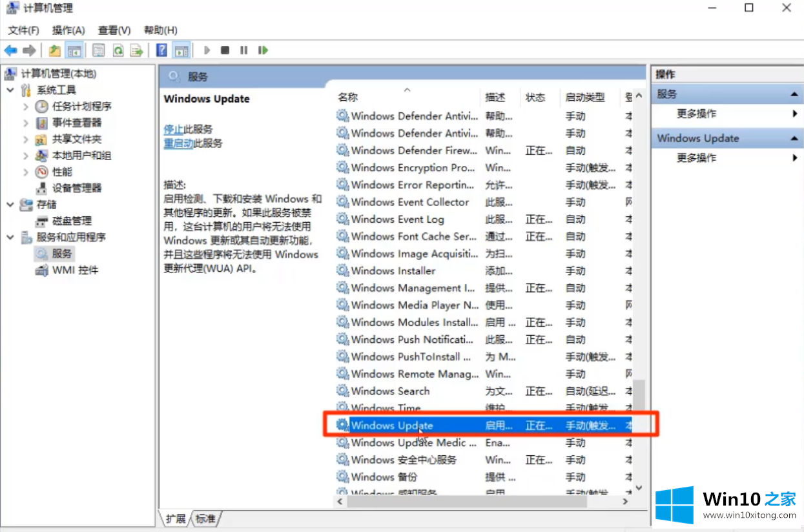Screen dimensions: 804x532
Task: Sort by the 描述 column header
Action: click(495, 97)
